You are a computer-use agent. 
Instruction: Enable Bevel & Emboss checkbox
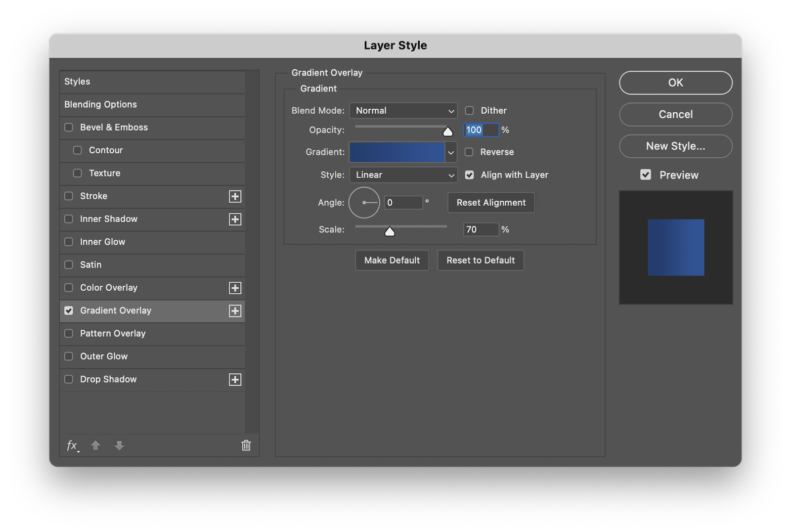pos(69,128)
